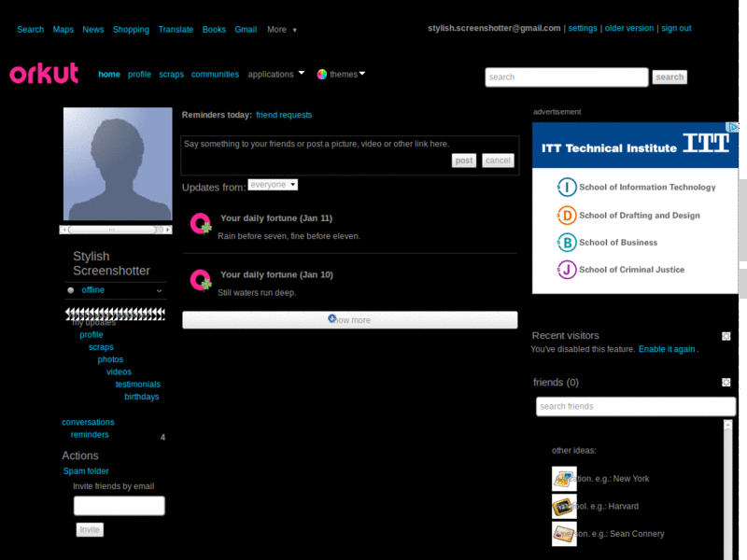Click the invite friends email field
Viewport: 747px width, 560px height.
click(120, 506)
